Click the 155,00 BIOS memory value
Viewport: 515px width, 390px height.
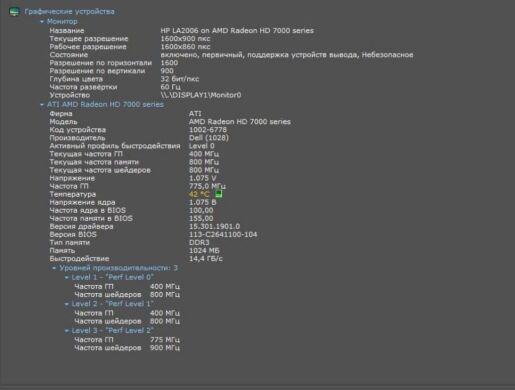click(x=201, y=218)
